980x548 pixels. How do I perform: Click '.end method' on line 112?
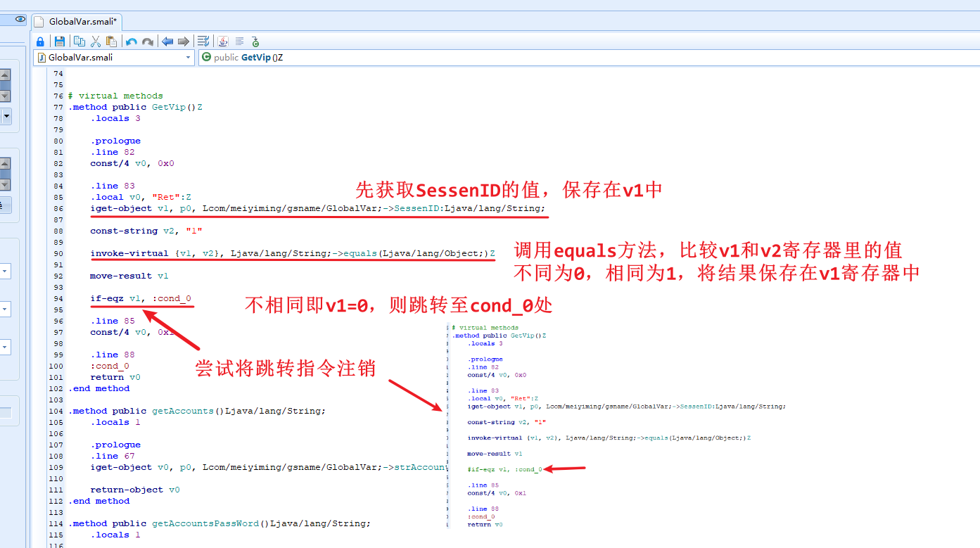point(98,501)
